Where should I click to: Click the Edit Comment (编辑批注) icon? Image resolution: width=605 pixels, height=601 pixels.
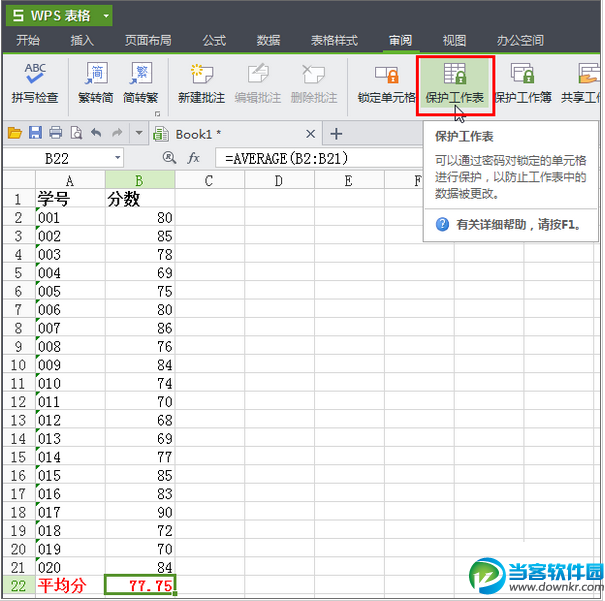[x=258, y=73]
